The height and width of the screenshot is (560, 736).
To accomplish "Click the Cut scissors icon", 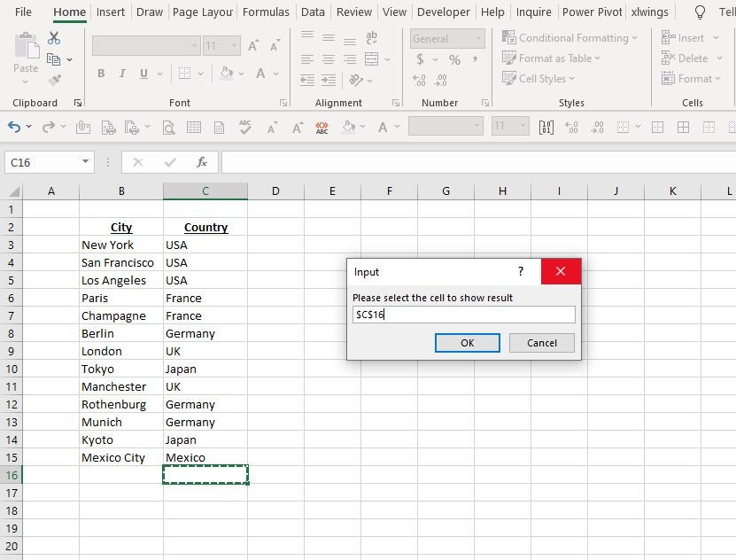I will tap(53, 38).
